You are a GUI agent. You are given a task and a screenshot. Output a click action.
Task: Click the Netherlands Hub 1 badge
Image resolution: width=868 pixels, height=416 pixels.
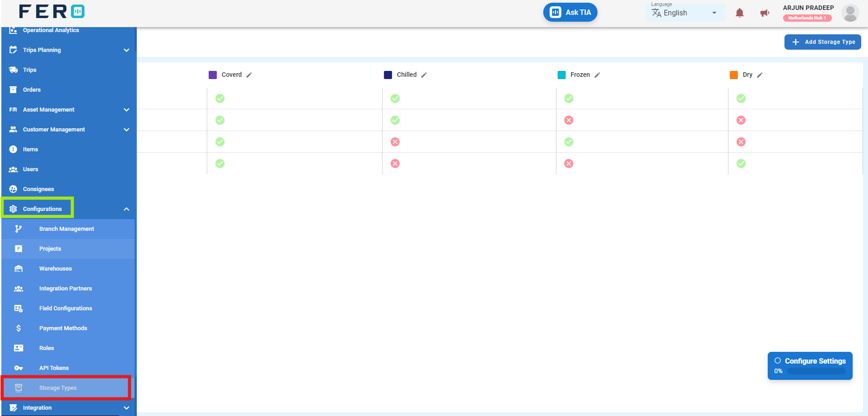807,18
